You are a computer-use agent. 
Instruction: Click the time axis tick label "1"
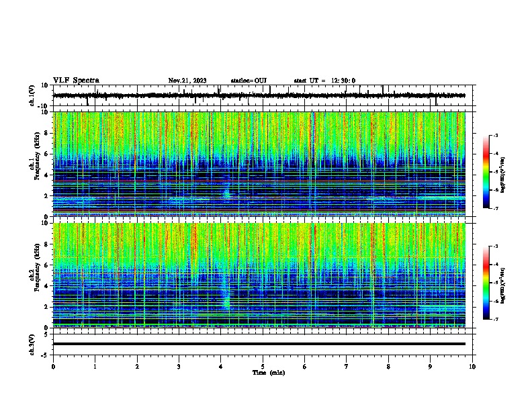(x=95, y=367)
